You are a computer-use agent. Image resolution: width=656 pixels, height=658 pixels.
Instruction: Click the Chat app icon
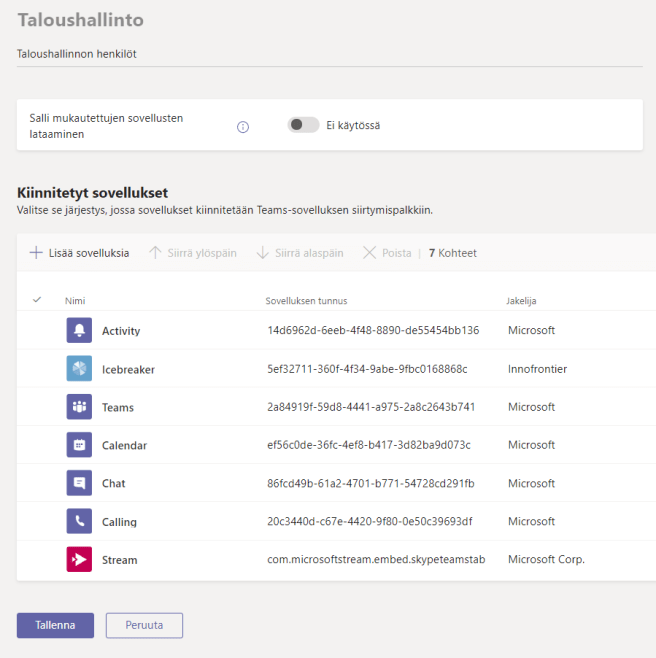coord(79,483)
